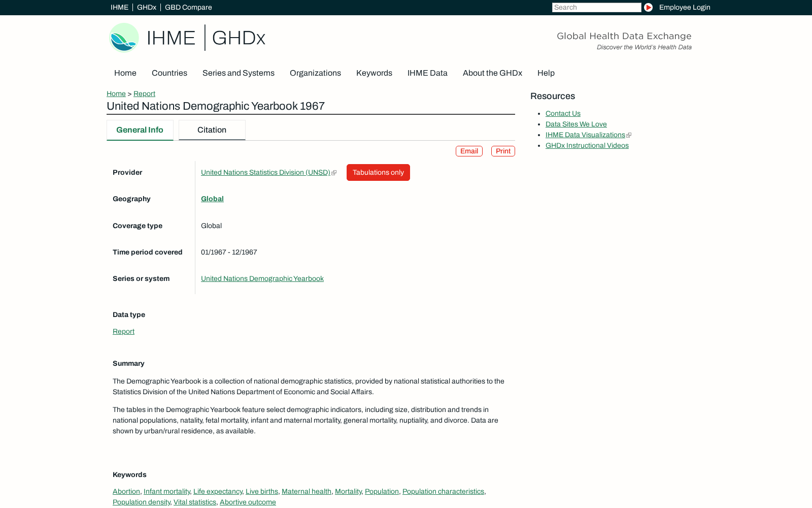Click the Coverage type value Global
Screen dimensions: 812x508
[211, 226]
